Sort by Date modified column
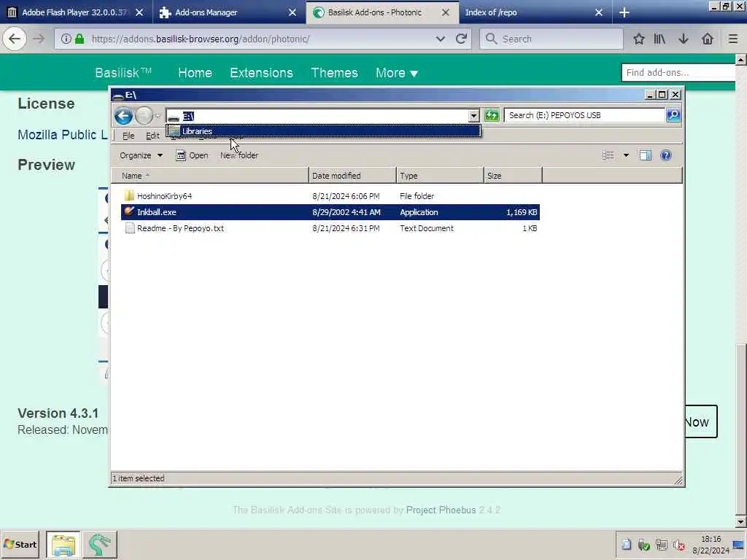This screenshot has height=560, width=747. tap(352, 176)
